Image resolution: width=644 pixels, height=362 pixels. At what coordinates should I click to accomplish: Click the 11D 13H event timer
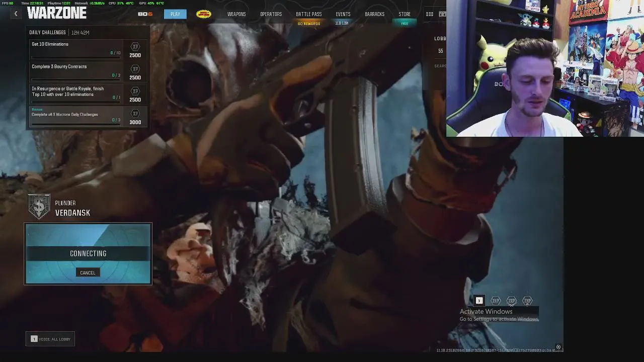coord(342,23)
